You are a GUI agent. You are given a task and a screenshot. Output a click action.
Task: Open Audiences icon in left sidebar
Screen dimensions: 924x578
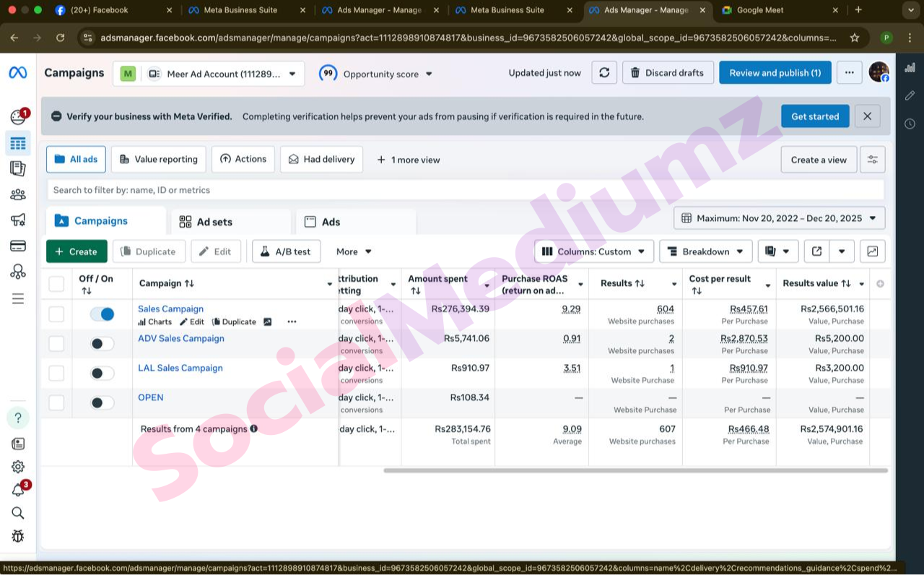pyautogui.click(x=18, y=194)
